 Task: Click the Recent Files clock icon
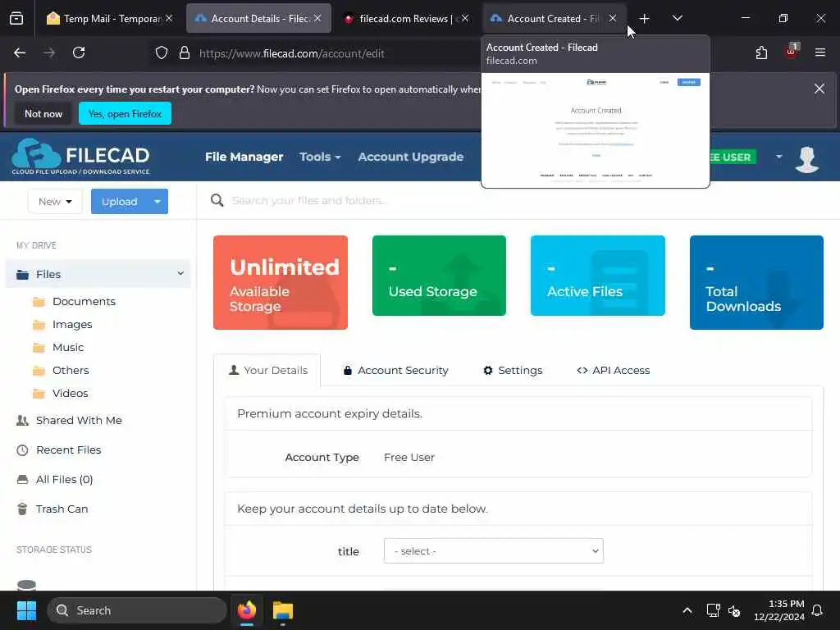click(x=22, y=450)
